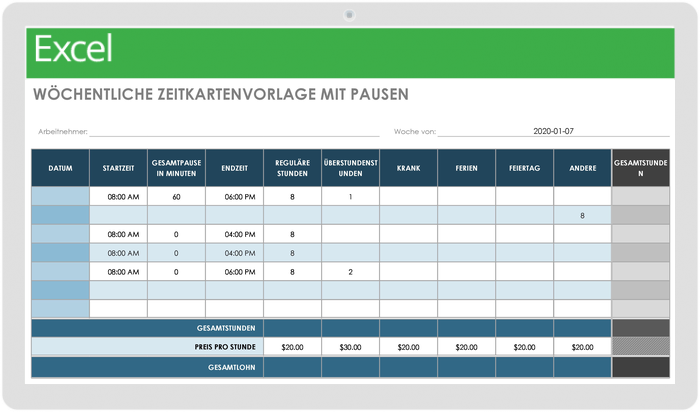Select the 06:00 PM end time in the 60-minute-break row

tap(234, 196)
